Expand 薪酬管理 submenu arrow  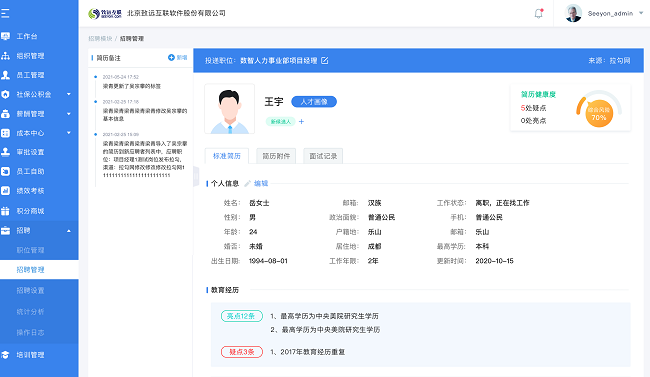tap(69, 114)
